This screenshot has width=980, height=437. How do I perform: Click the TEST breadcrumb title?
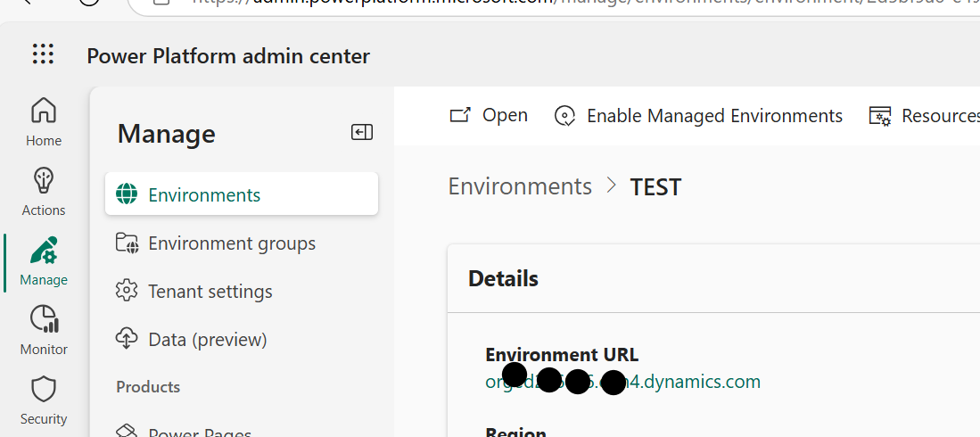point(655,187)
